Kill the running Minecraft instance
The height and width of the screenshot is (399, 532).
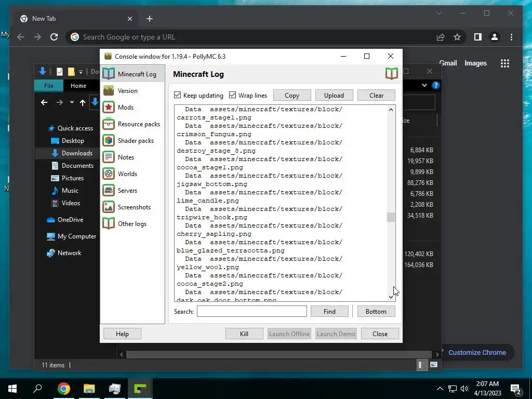[244, 334]
